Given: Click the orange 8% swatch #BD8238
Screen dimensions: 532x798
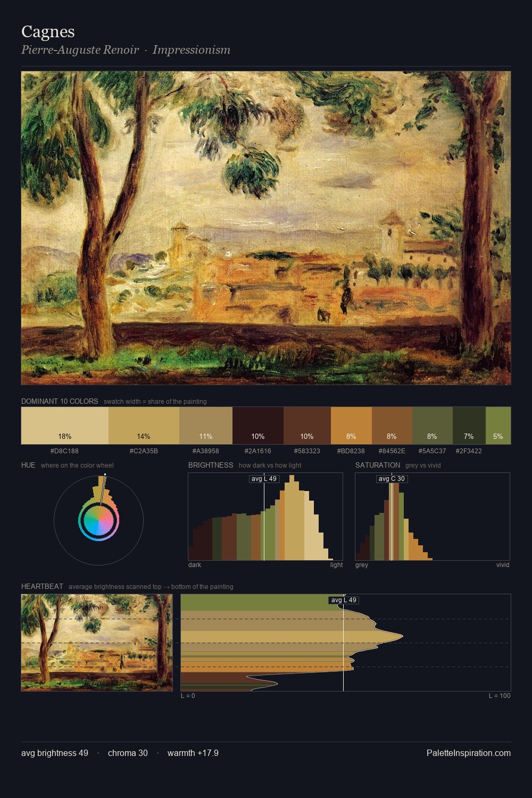Looking at the screenshot, I should pos(351,425).
